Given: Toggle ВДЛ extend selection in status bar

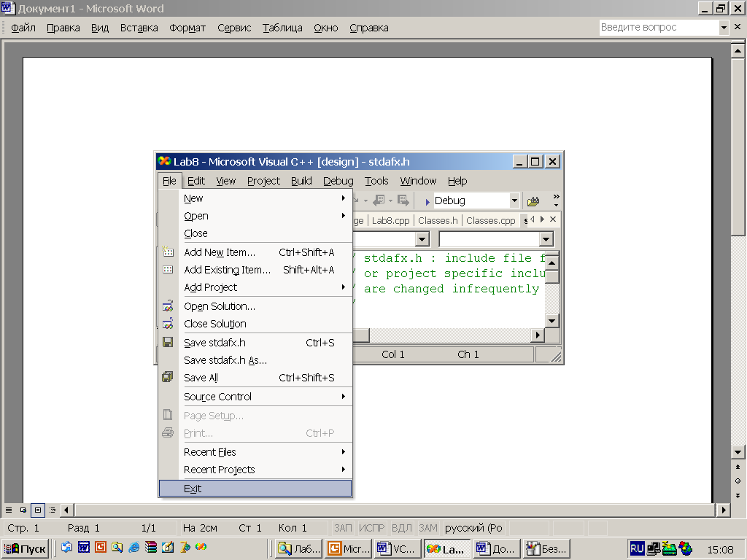Looking at the screenshot, I should [x=402, y=528].
